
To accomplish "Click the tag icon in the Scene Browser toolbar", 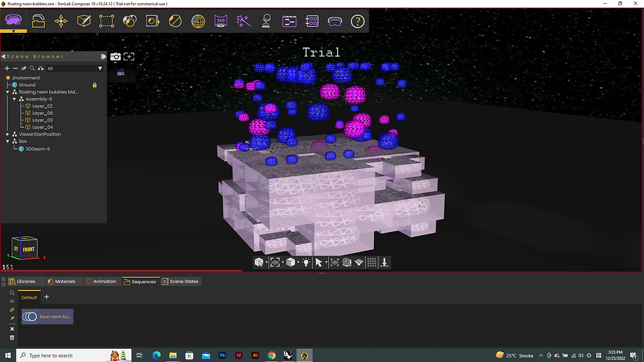I will click(x=24, y=68).
